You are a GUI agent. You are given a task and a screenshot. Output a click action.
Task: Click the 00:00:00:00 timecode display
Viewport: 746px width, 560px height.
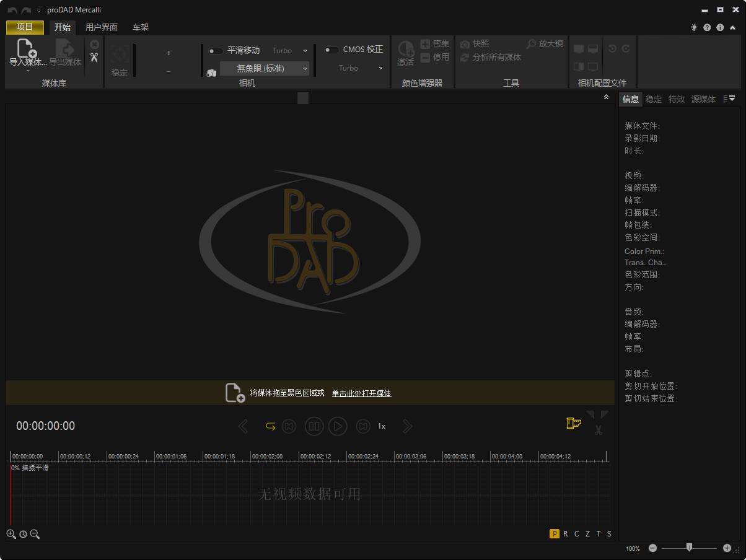(x=46, y=426)
